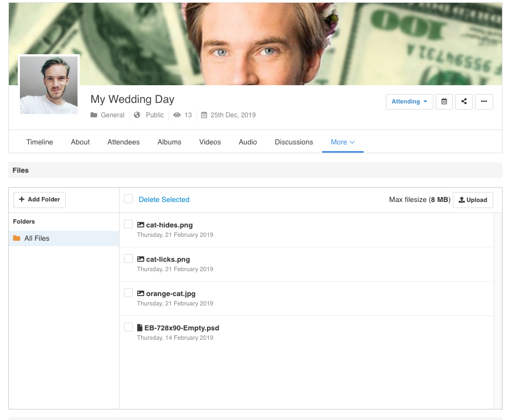The width and height of the screenshot is (512, 420).
Task: Go to the Discussions tab
Action: (x=294, y=142)
